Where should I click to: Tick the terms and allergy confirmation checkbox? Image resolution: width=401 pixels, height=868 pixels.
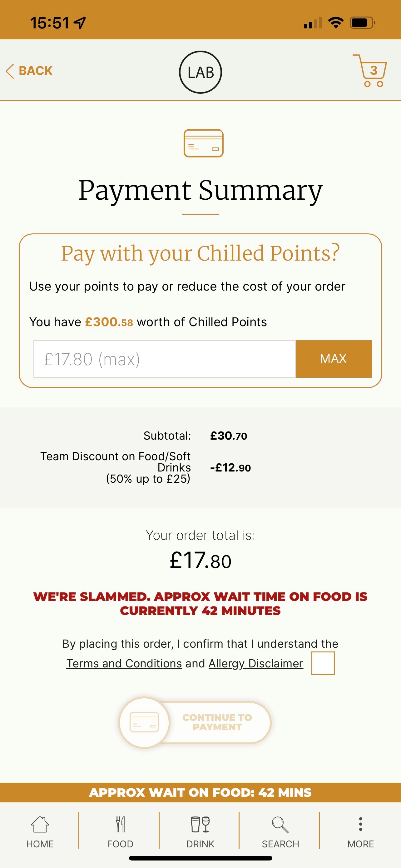pos(323,663)
